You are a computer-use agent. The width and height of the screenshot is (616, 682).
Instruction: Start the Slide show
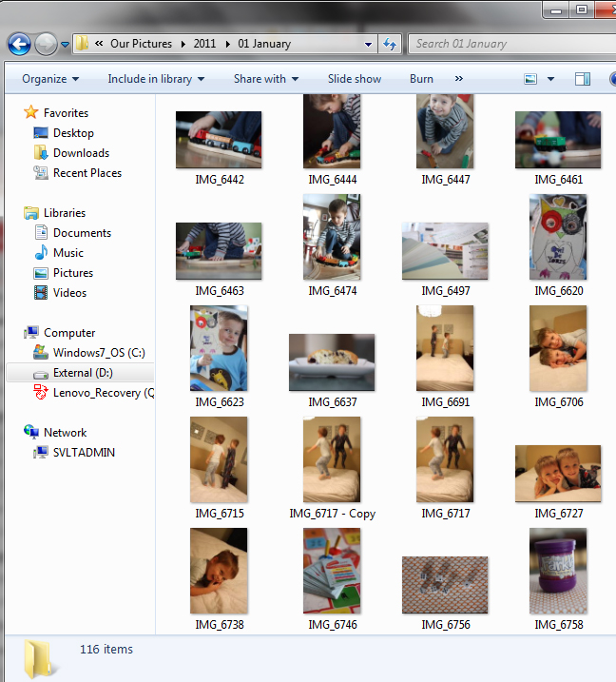pyautogui.click(x=355, y=79)
